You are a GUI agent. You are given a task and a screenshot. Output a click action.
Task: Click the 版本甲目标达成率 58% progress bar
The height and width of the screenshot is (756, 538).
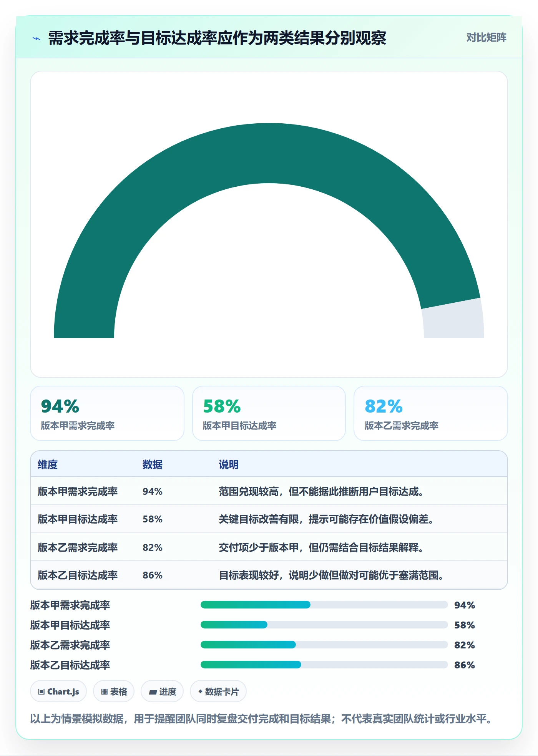[324, 625]
